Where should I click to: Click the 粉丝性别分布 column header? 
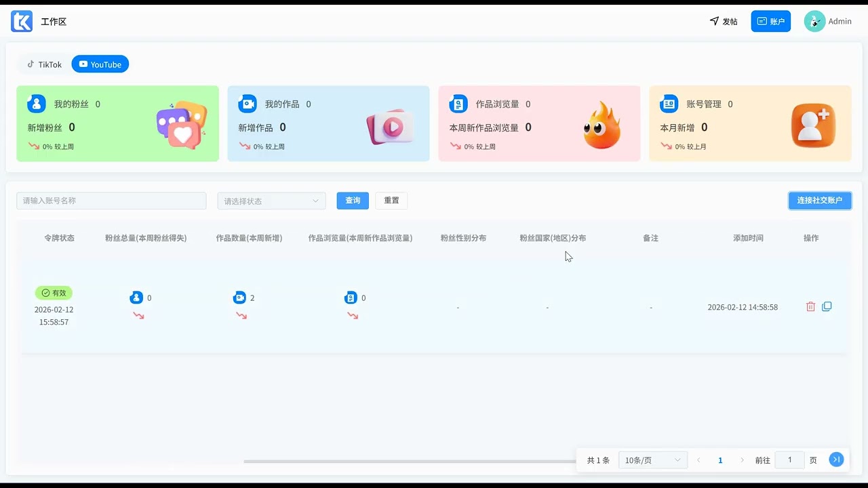click(463, 238)
